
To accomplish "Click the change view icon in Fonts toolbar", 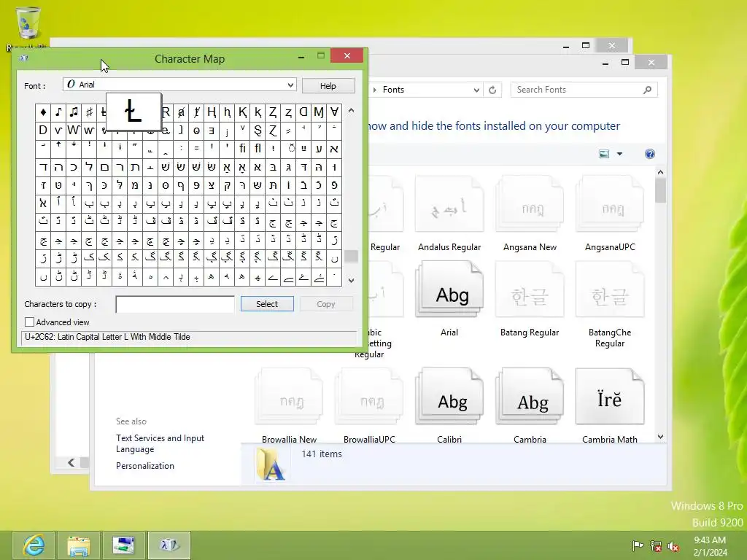I will tap(603, 154).
